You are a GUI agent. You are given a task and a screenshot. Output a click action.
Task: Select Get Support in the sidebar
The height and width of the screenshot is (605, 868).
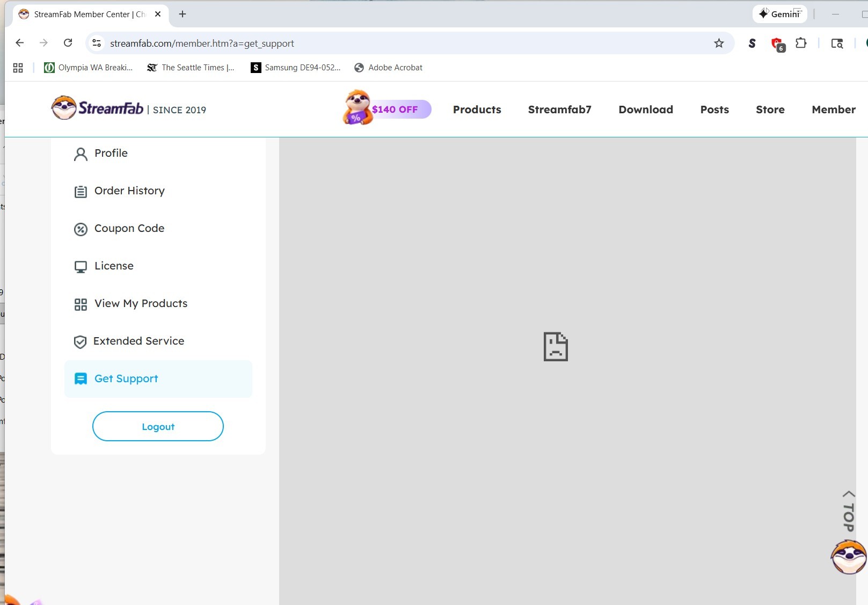coord(158,379)
